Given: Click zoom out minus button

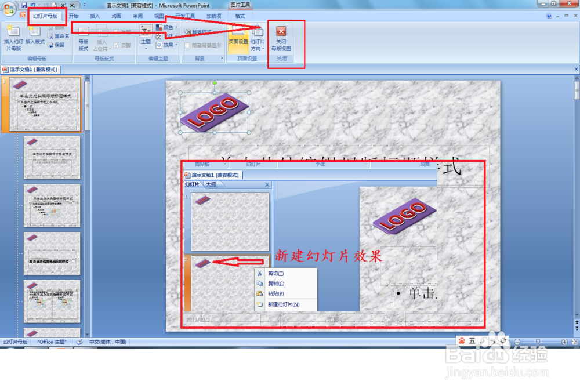Looking at the screenshot, I should click(x=517, y=342).
